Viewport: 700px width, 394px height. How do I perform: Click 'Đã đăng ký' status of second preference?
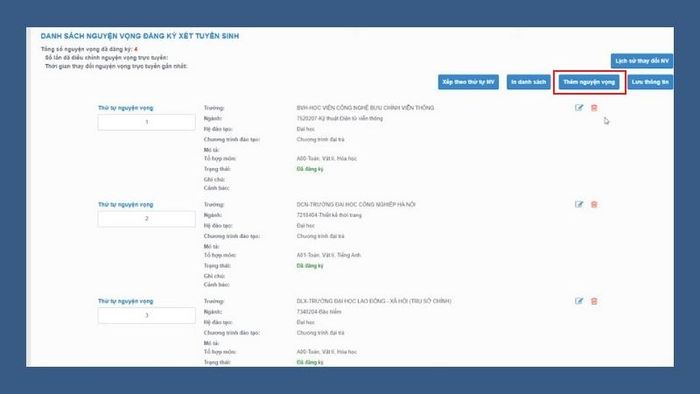310,265
